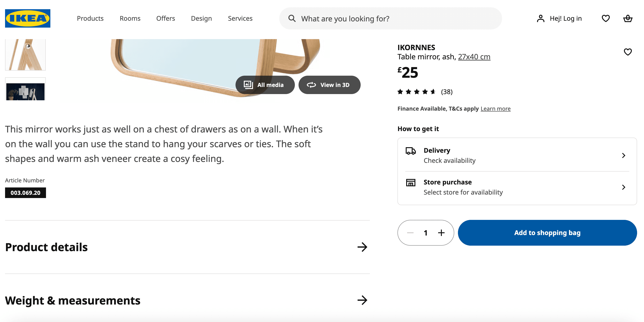Decrease quantity with minus icon
Screen dimensions: 644x322
point(410,233)
